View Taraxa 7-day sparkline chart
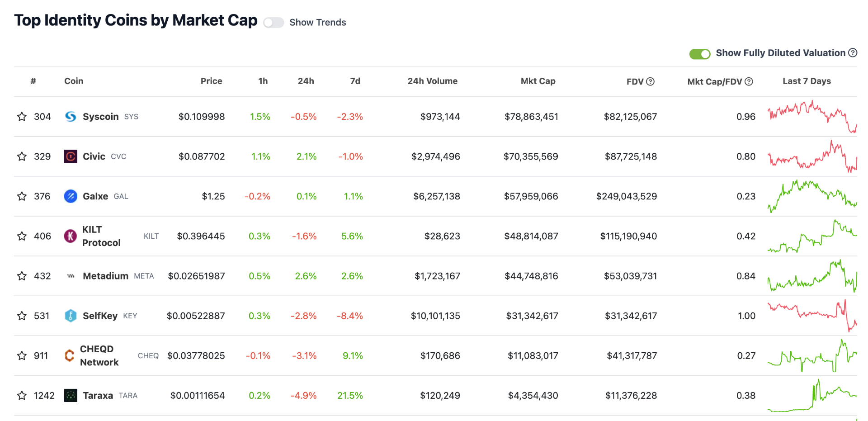Screen dimensions: 868x421 pyautogui.click(x=812, y=395)
